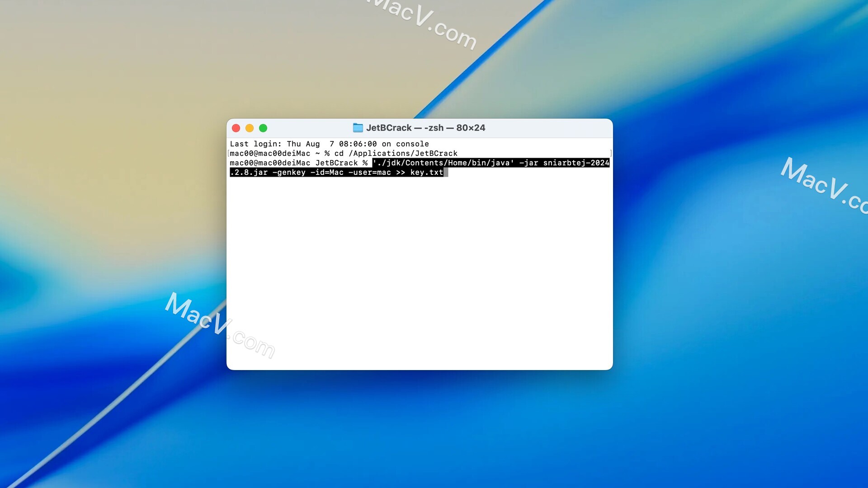Click the -user=mac argument
The image size is (868, 488).
coord(369,172)
